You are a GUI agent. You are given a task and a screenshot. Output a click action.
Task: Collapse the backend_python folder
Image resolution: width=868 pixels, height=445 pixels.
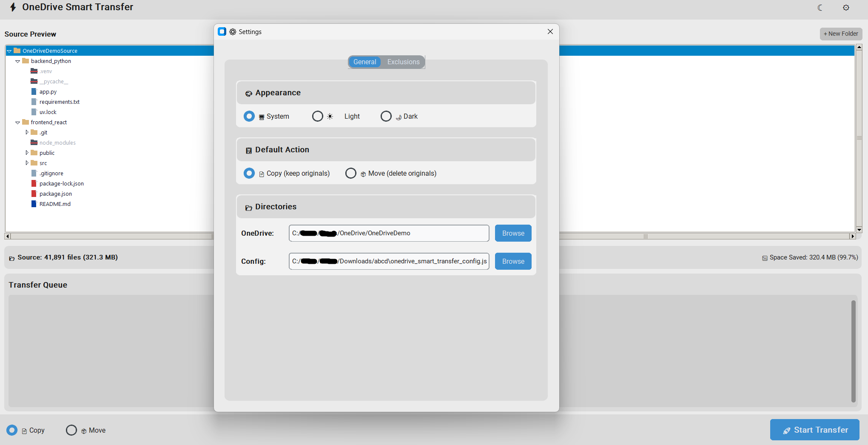17,61
